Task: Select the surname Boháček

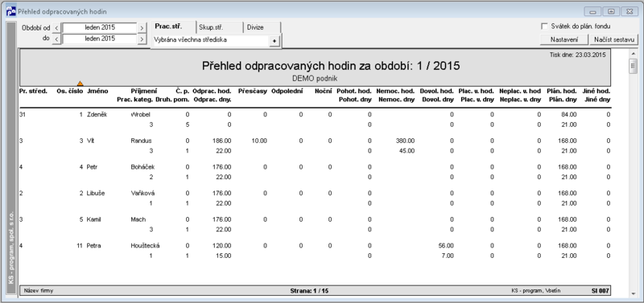Action: click(142, 167)
